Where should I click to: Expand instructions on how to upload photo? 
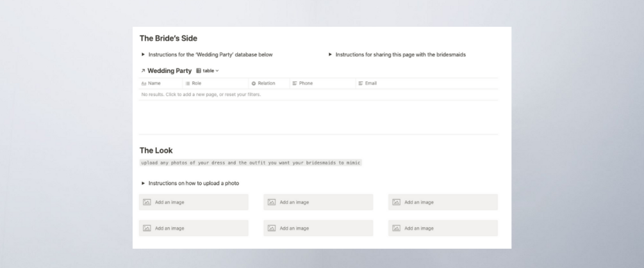pyautogui.click(x=144, y=184)
